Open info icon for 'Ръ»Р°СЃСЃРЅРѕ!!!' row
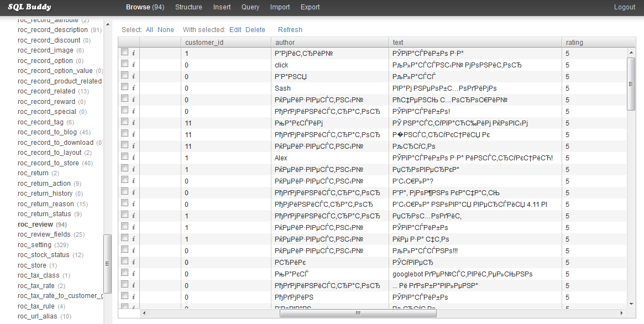Viewport: 644px width, 324px height. 133,250
